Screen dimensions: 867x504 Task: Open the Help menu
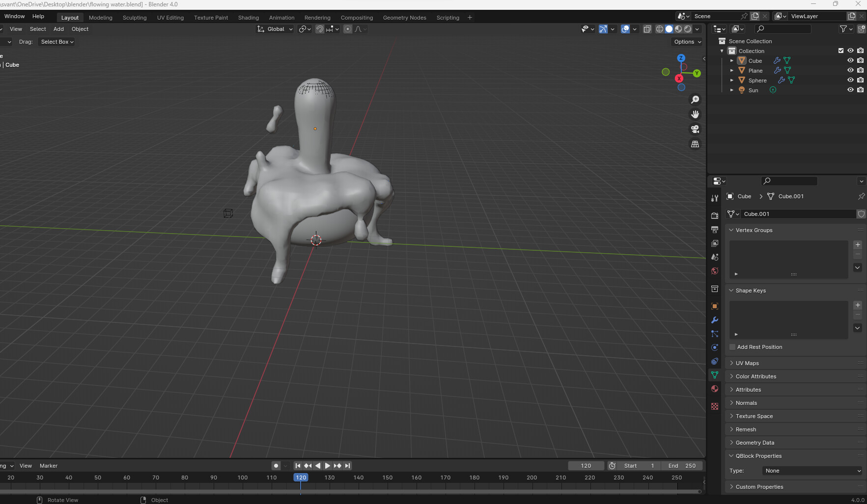coord(38,16)
